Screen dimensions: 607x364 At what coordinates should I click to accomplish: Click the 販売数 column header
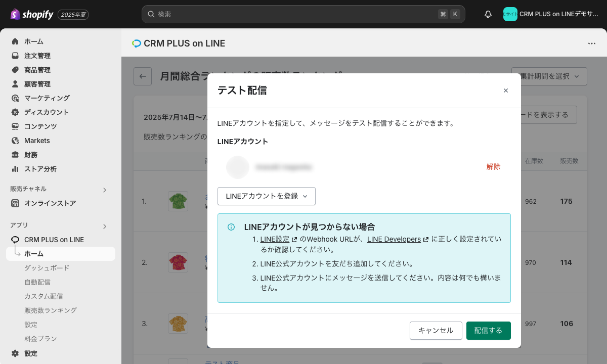pos(569,161)
